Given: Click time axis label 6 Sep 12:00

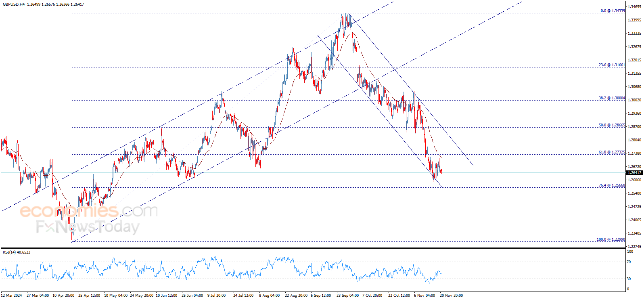Looking at the screenshot, I should pos(321,296).
